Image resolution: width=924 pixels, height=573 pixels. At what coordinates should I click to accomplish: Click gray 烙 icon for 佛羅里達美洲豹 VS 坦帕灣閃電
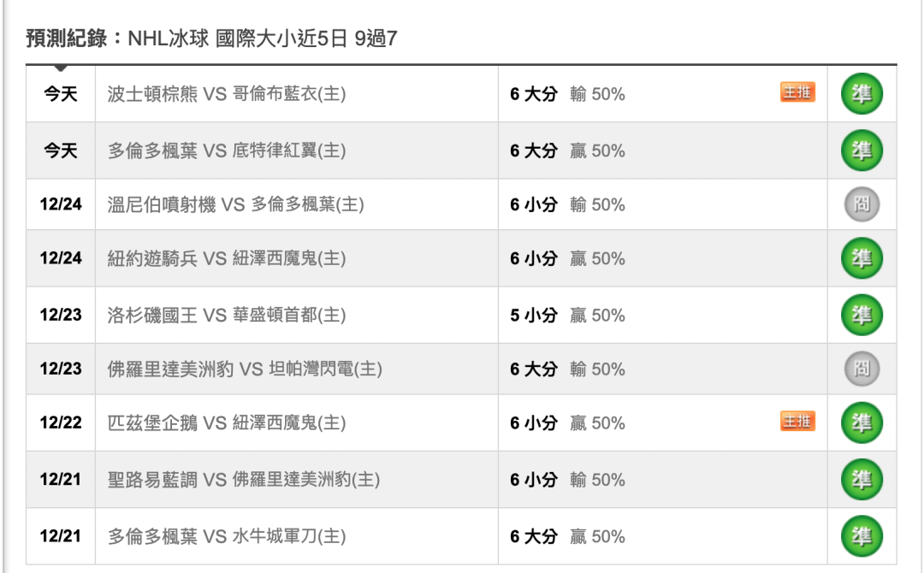[862, 369]
